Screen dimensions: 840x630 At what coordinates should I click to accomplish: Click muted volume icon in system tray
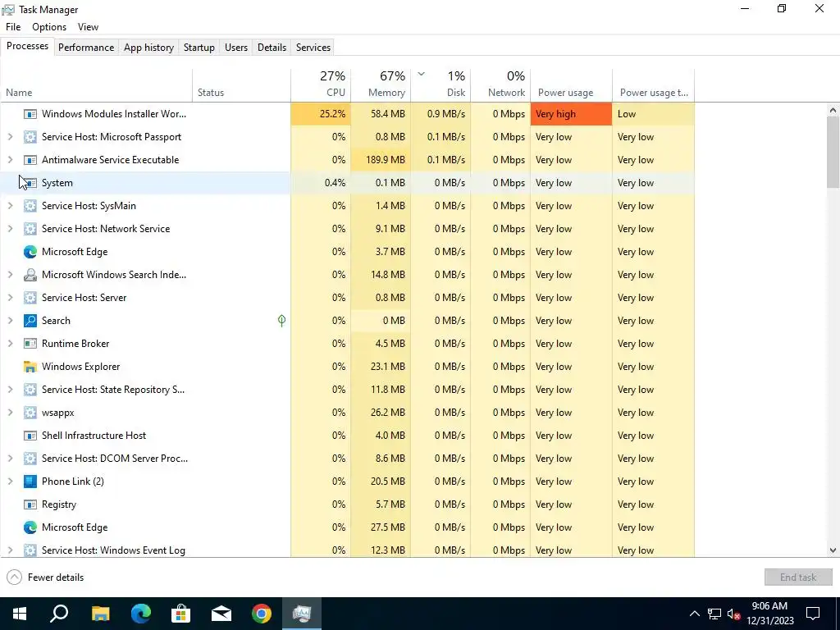coord(734,614)
